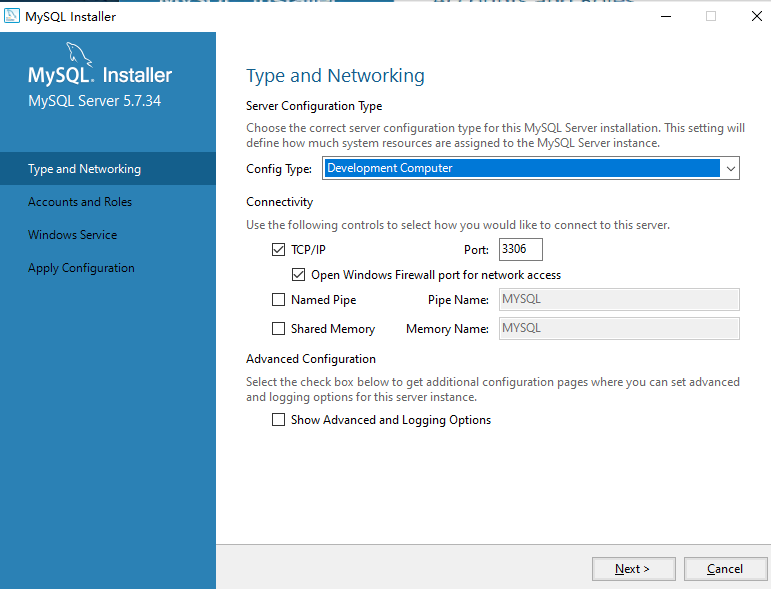Minimize the MySQL Installer window
Image resolution: width=771 pixels, height=589 pixels.
pyautogui.click(x=666, y=16)
